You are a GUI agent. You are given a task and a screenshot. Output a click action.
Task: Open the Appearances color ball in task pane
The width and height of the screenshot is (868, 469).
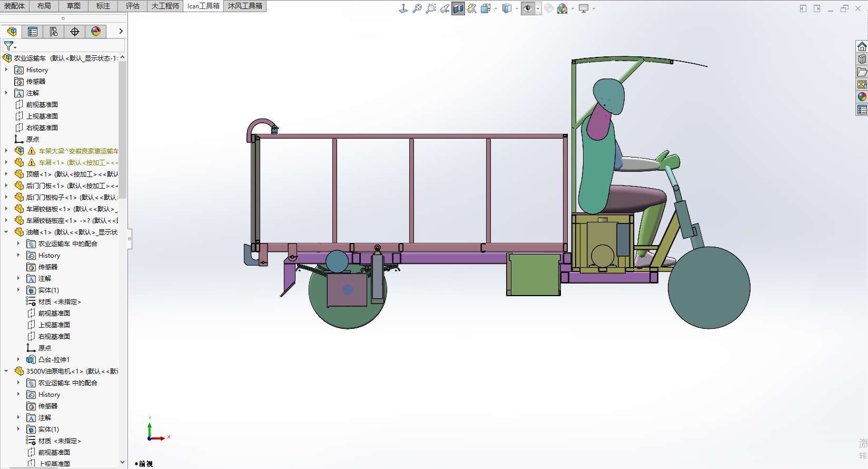[x=862, y=97]
